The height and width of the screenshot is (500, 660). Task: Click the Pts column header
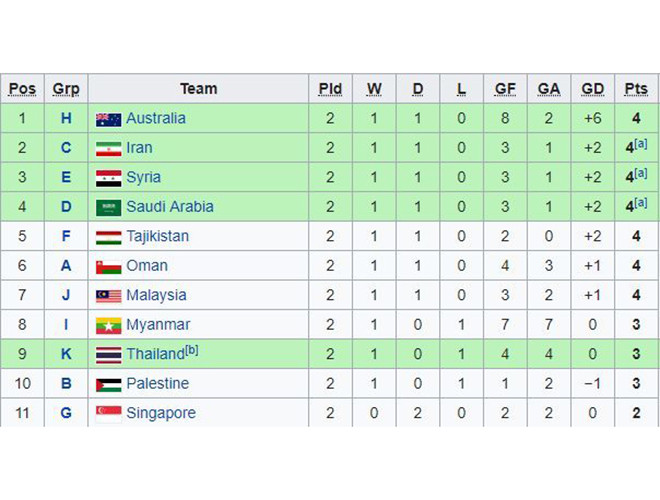[x=635, y=89]
